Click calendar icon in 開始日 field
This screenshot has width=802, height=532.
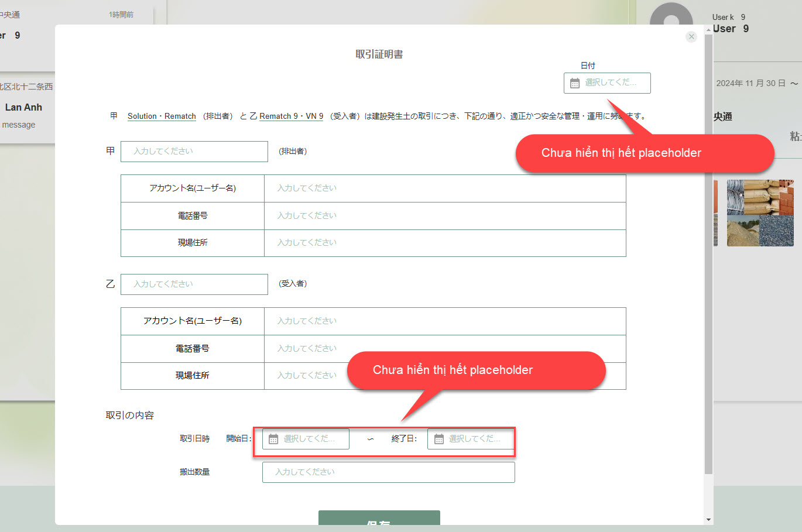point(273,439)
